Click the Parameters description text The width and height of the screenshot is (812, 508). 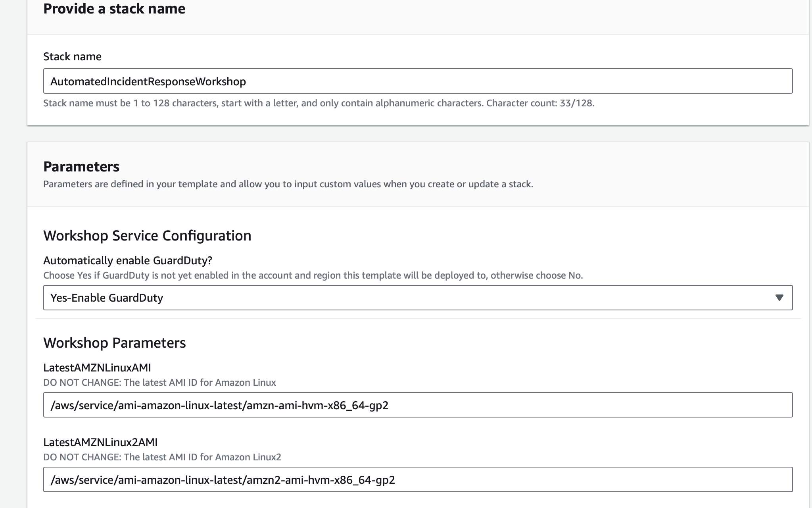pos(288,184)
